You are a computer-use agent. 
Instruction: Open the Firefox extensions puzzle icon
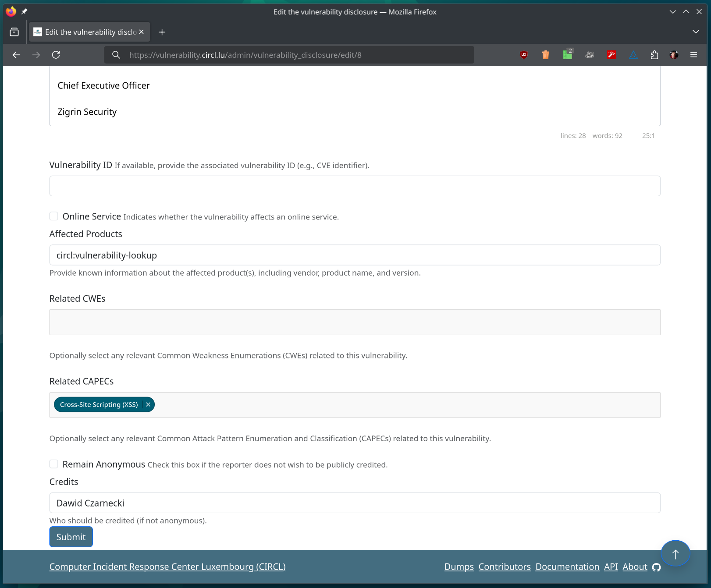[x=654, y=55]
